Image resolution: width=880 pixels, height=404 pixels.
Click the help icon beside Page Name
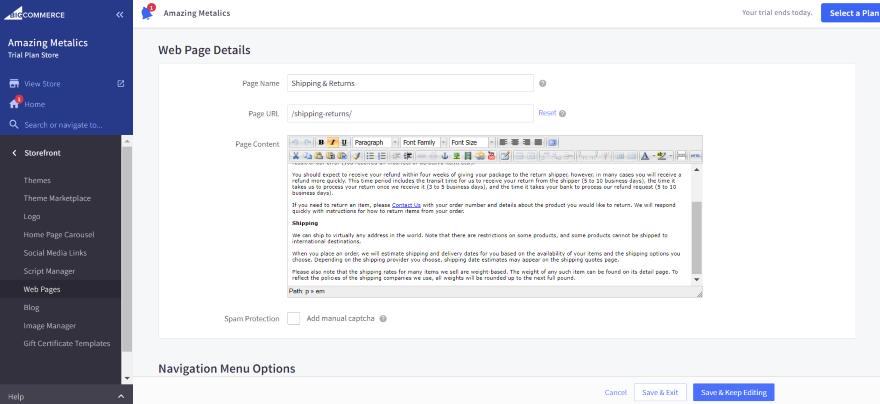542,84
